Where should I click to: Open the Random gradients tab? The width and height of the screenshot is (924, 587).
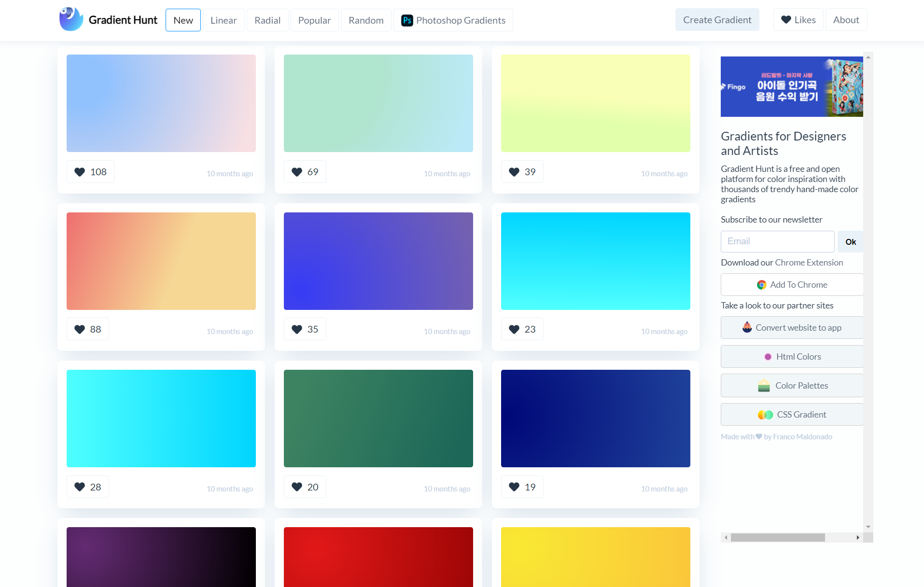[x=366, y=20]
